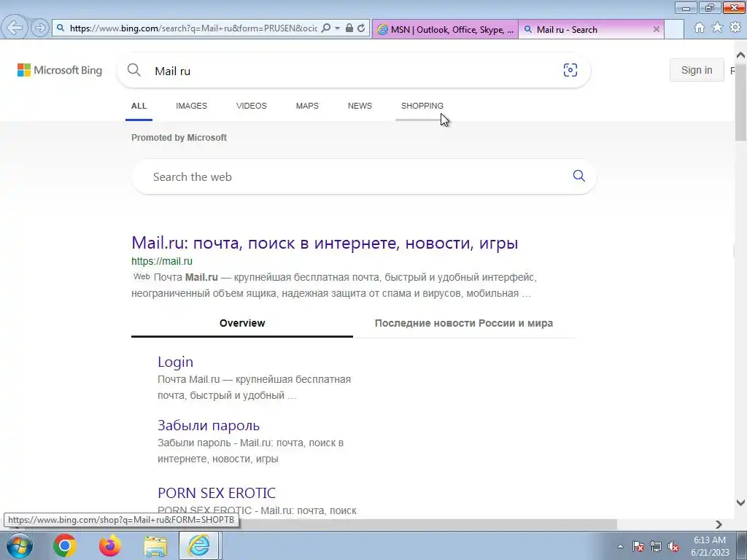Click the blue search icon in promoted box
The height and width of the screenshot is (560, 747).
point(578,176)
